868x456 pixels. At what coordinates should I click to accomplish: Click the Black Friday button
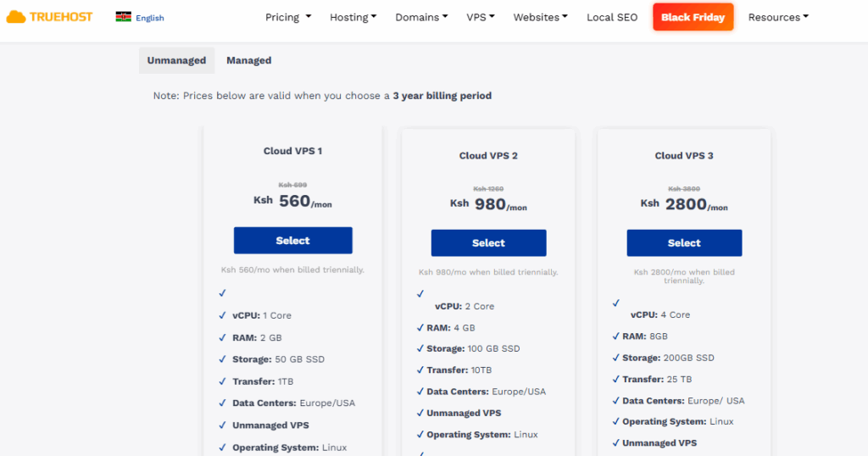point(693,17)
